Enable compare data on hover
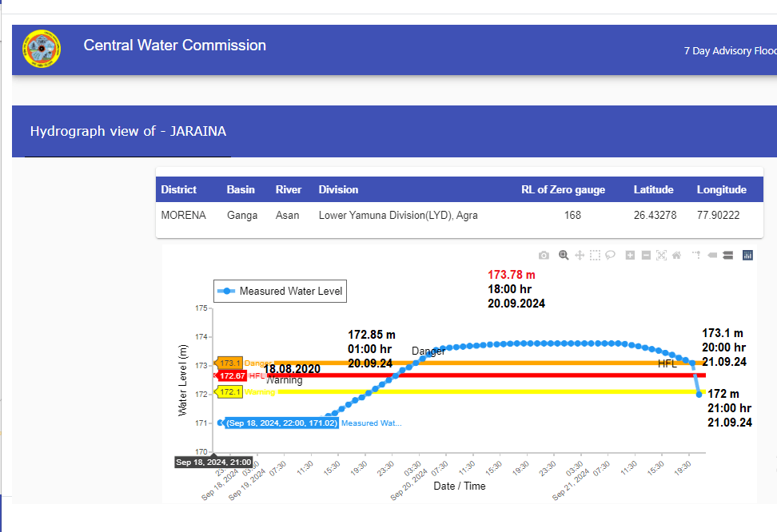 point(727,256)
